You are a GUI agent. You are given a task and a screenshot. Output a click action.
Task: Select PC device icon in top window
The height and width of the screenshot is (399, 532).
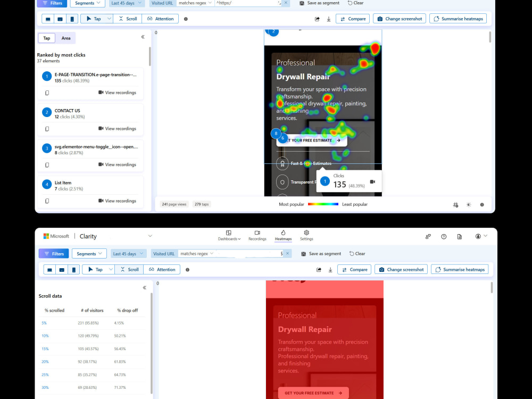[x=48, y=19]
